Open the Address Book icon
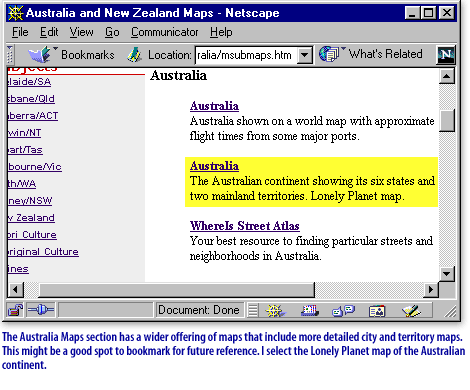470x390 pixels. coord(377,311)
